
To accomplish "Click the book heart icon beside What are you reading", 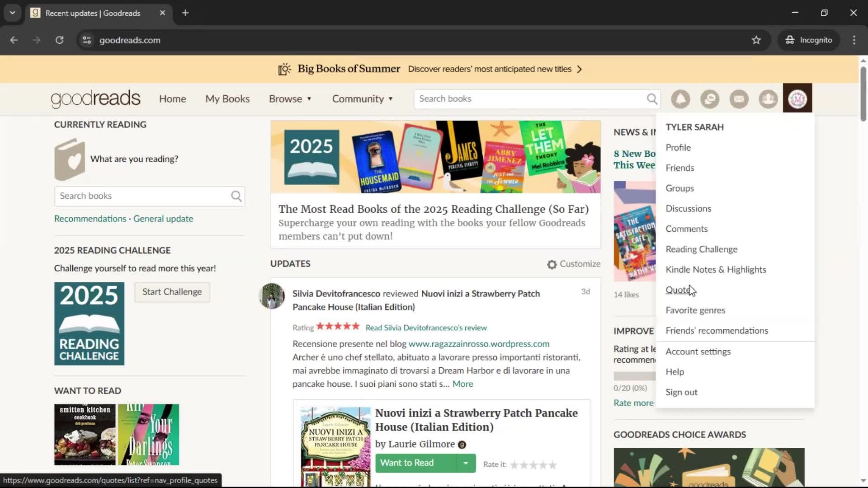I will 70,159.
